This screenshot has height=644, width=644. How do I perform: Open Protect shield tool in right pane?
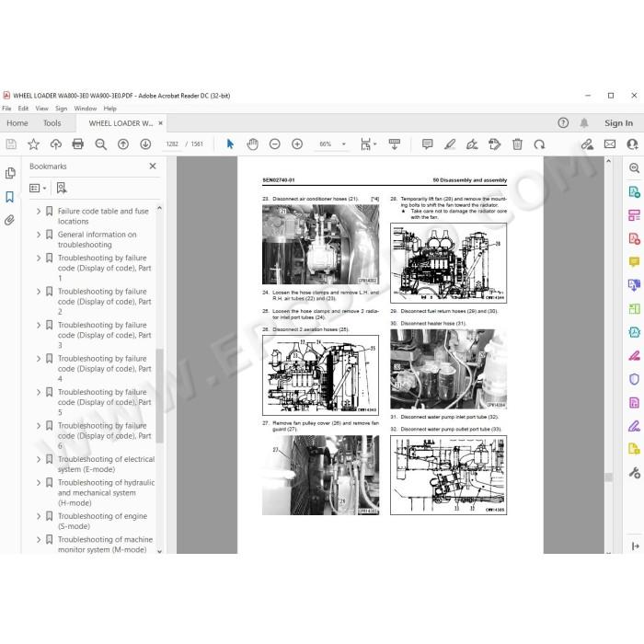(x=634, y=379)
